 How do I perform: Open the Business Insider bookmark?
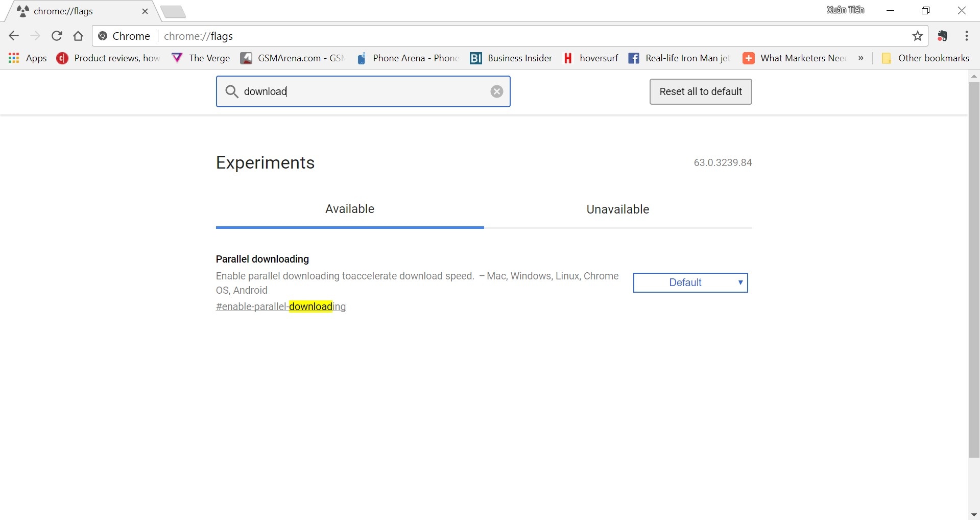(511, 58)
